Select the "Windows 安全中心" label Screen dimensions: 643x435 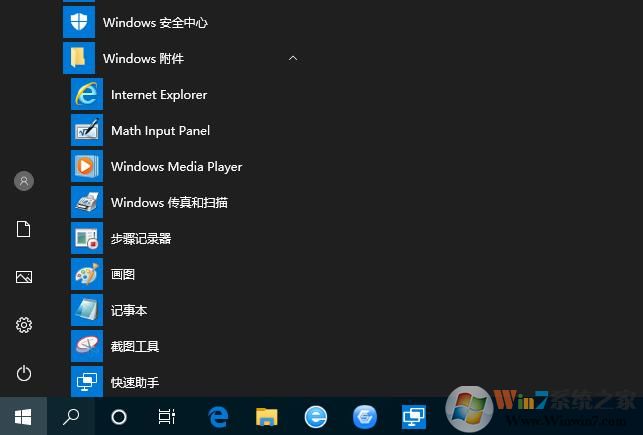(155, 23)
